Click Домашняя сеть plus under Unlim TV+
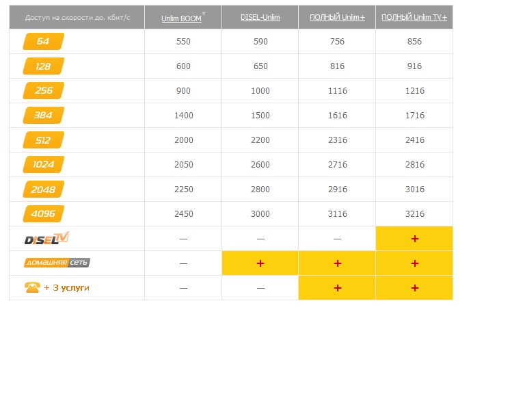 pos(415,263)
